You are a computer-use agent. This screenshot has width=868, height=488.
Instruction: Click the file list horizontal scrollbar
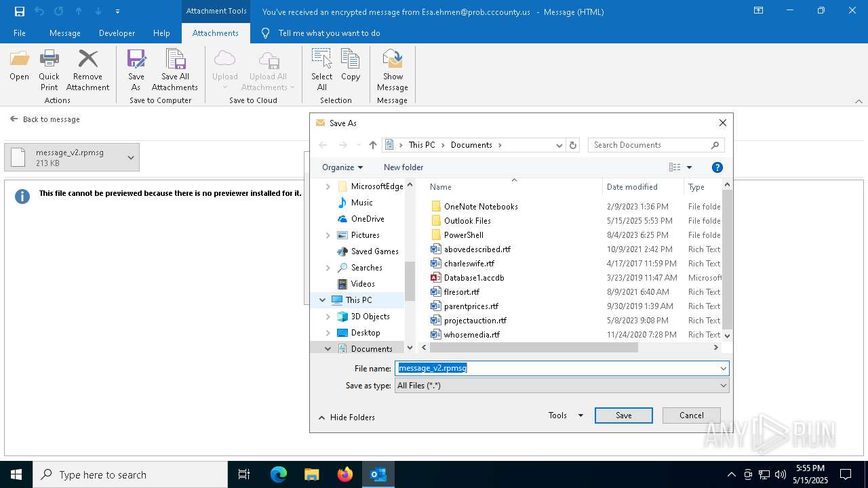point(534,348)
